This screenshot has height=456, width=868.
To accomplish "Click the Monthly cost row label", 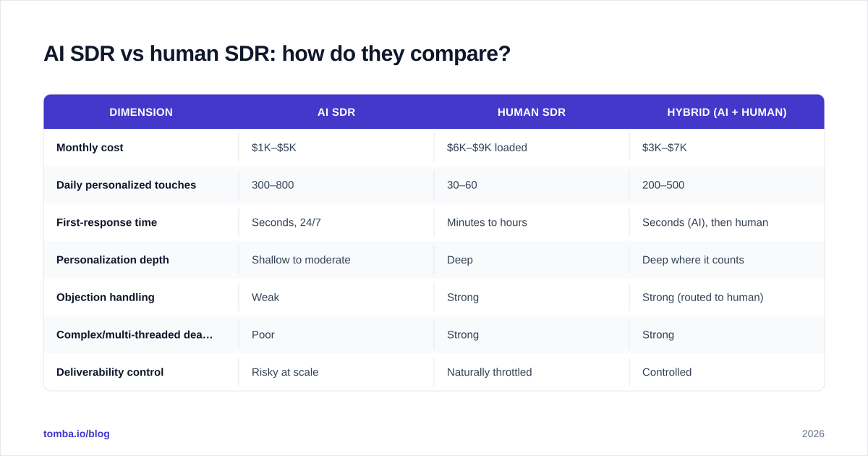I will 90,148.
